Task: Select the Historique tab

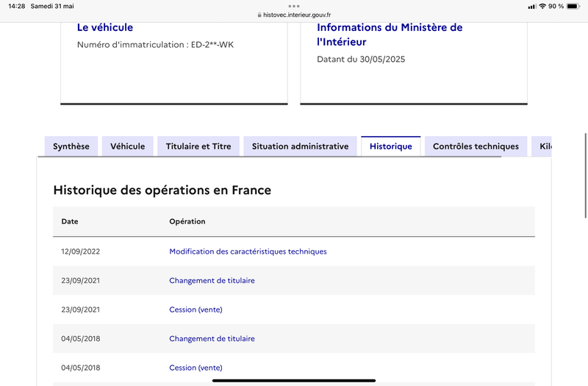Action: (x=391, y=146)
